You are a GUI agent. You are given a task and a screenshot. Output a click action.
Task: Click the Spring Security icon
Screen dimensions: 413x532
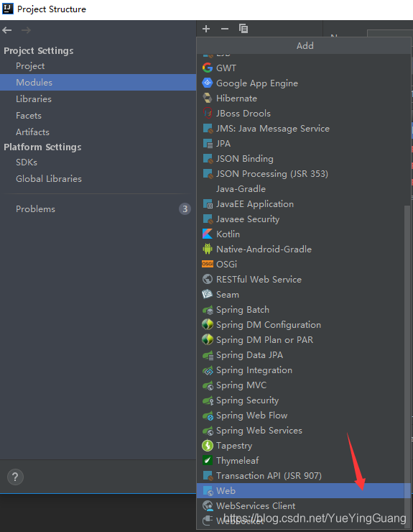pyautogui.click(x=207, y=400)
